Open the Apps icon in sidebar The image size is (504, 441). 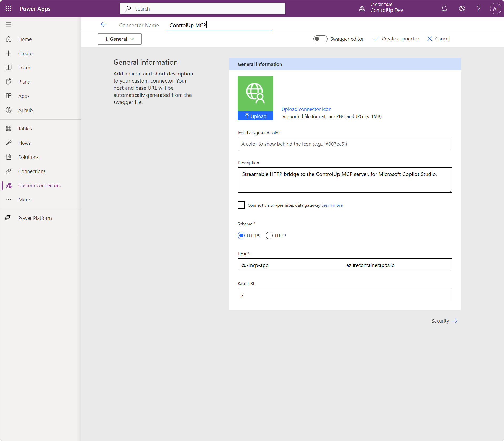pos(9,96)
